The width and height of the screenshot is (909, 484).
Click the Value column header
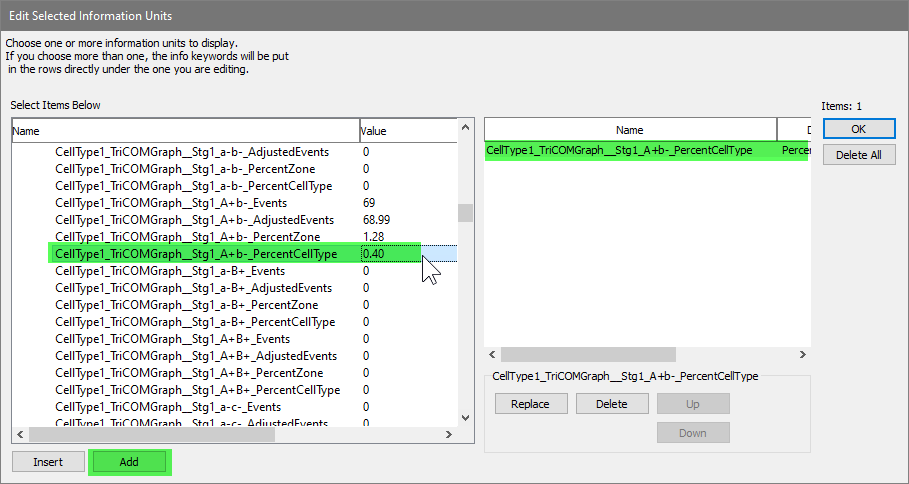[x=405, y=131]
